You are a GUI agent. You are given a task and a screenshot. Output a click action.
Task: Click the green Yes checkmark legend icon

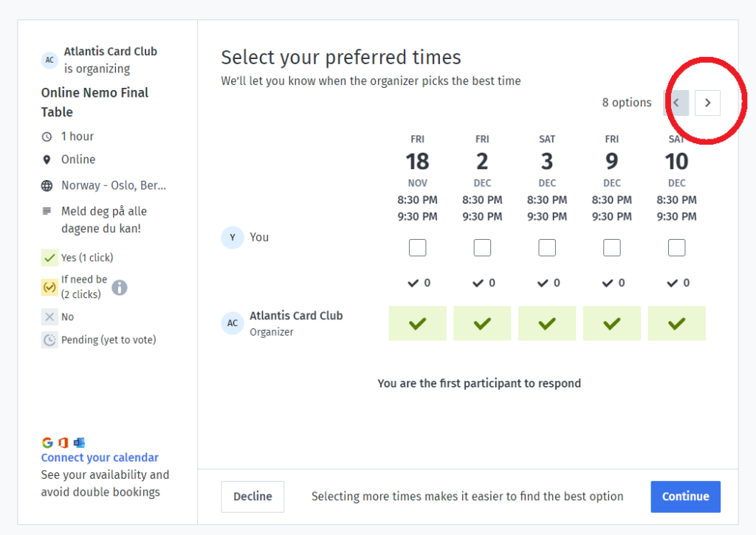click(x=49, y=258)
